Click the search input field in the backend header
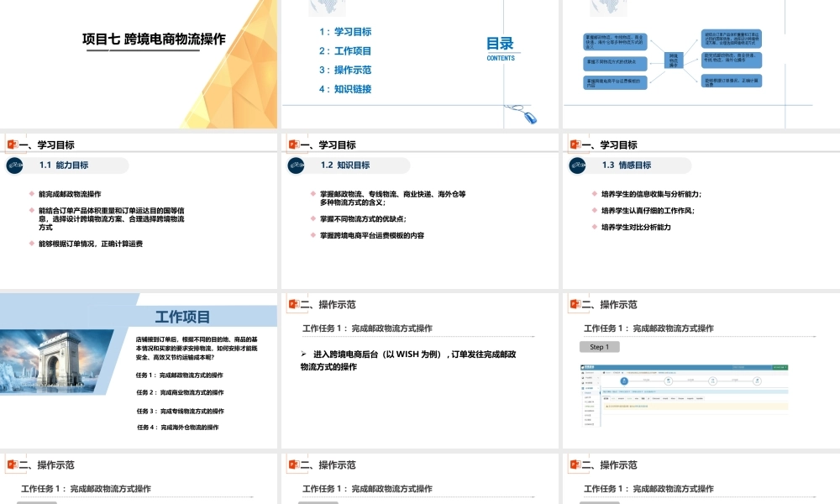The image size is (840, 504). (x=739, y=365)
